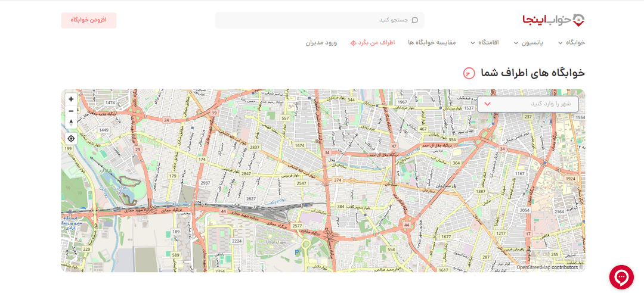Open the red live chat bubble
Viewport: 644px width, 293px height.
621,278
